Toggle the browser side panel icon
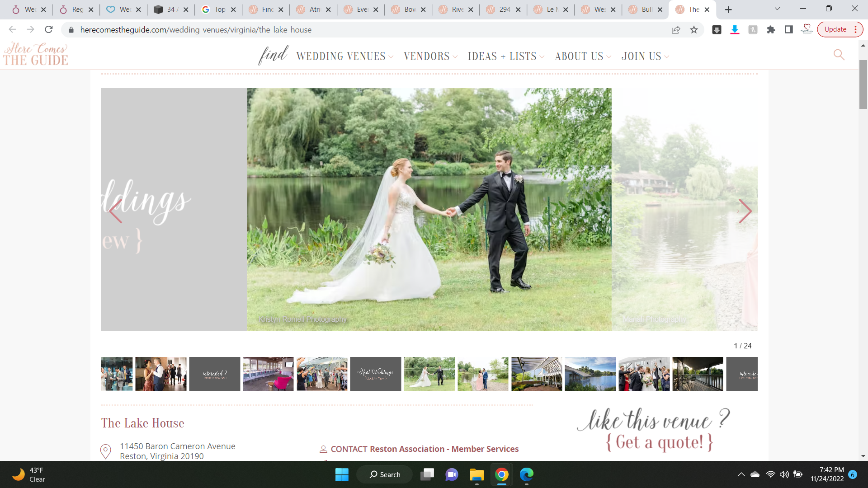The width and height of the screenshot is (868, 488). click(789, 30)
